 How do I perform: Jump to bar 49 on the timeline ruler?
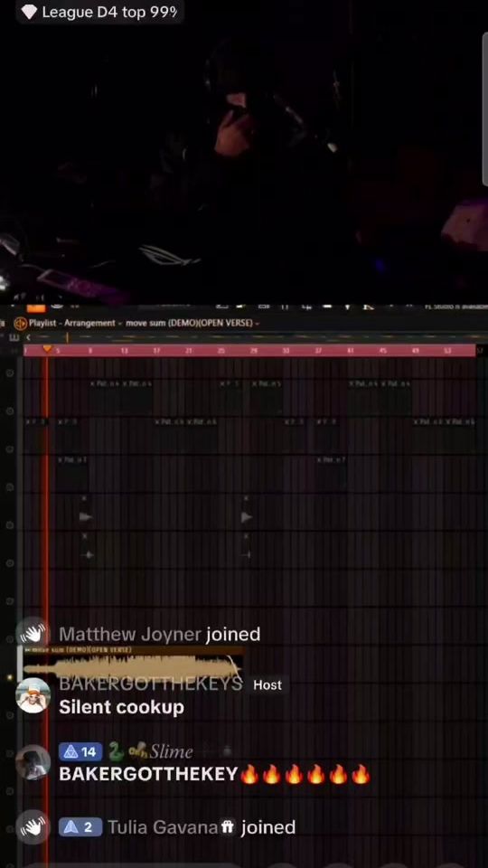pyautogui.click(x=416, y=351)
